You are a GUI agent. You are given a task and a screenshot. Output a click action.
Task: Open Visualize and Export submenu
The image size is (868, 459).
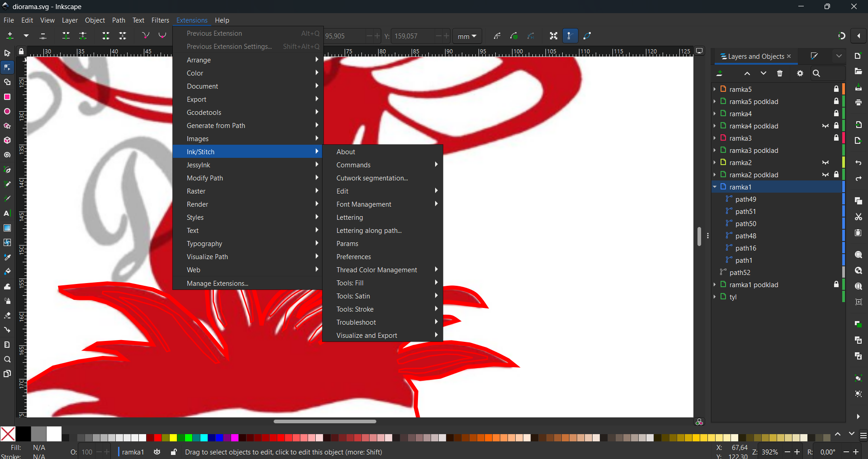[x=383, y=335]
